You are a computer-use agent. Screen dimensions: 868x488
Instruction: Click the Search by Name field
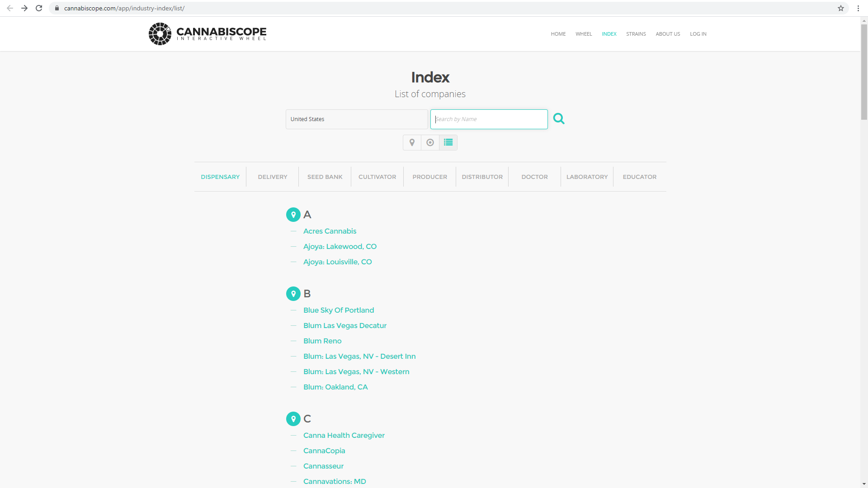tap(489, 119)
